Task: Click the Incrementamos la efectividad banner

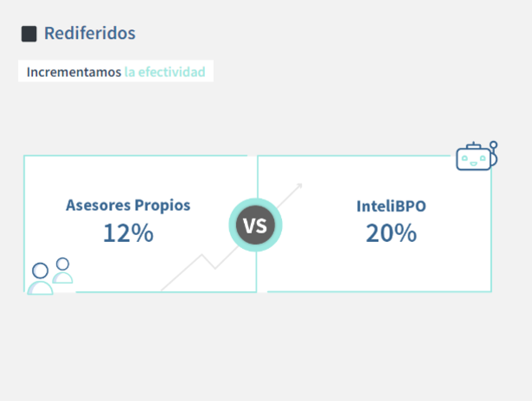Action: 116,71
